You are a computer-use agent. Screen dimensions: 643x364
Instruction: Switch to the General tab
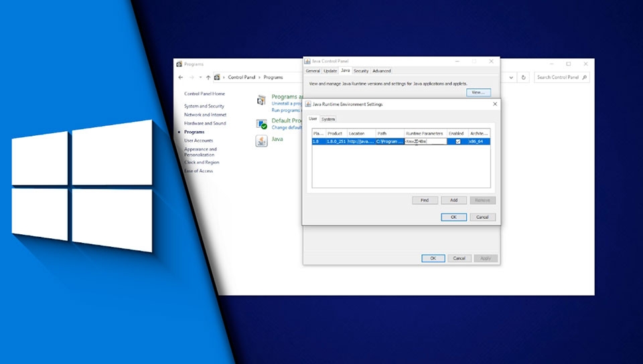[x=313, y=71]
